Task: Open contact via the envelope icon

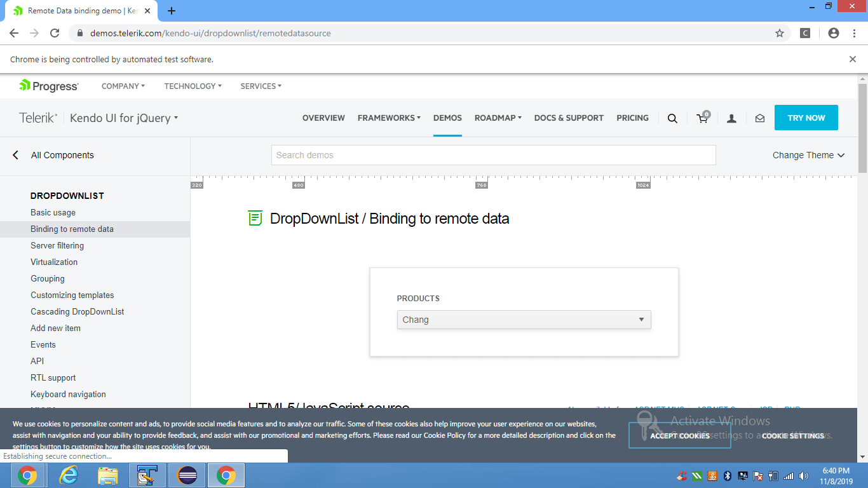Action: click(760, 118)
